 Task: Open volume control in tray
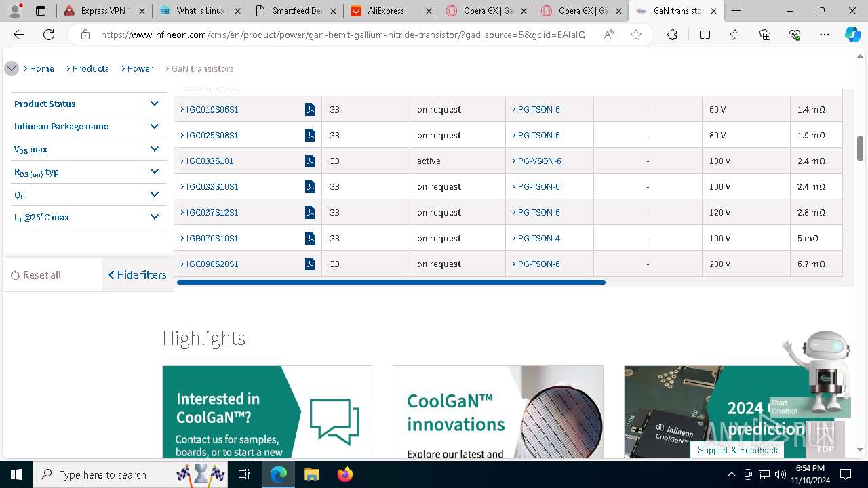[780, 474]
